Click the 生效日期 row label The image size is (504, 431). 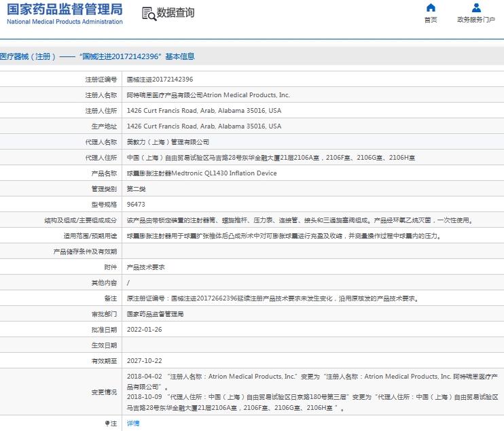pyautogui.click(x=104, y=345)
